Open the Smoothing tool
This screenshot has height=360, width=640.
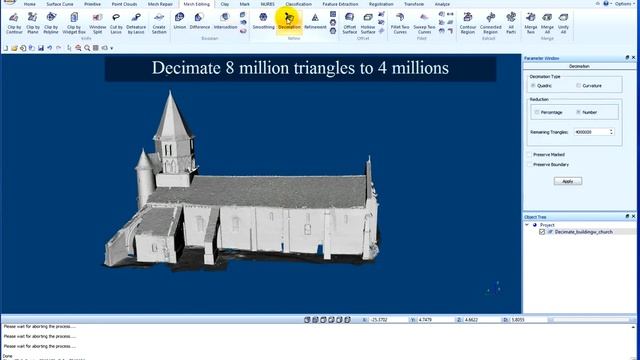coord(263,20)
